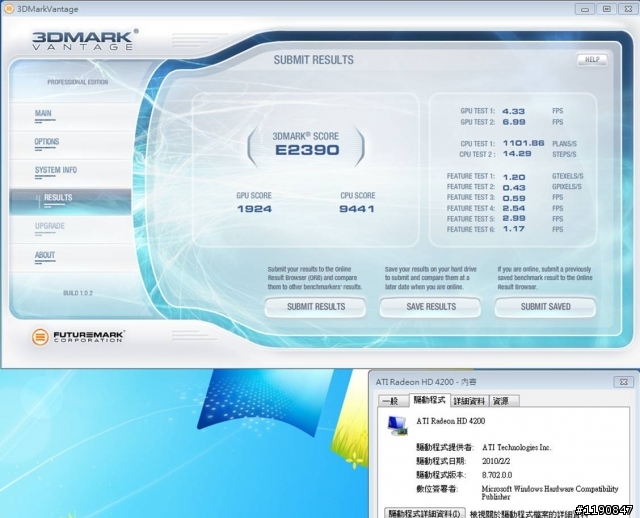Maximize the 3DMarkVantage window

coord(607,9)
